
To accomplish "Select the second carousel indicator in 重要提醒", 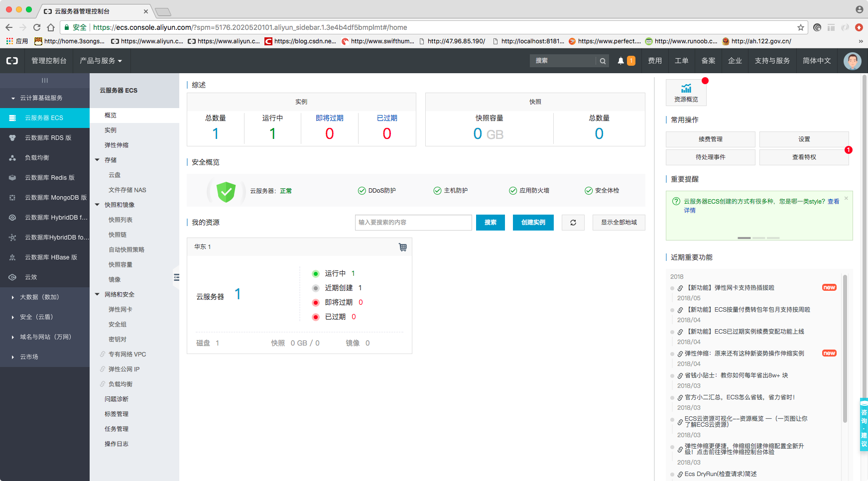I will click(759, 238).
